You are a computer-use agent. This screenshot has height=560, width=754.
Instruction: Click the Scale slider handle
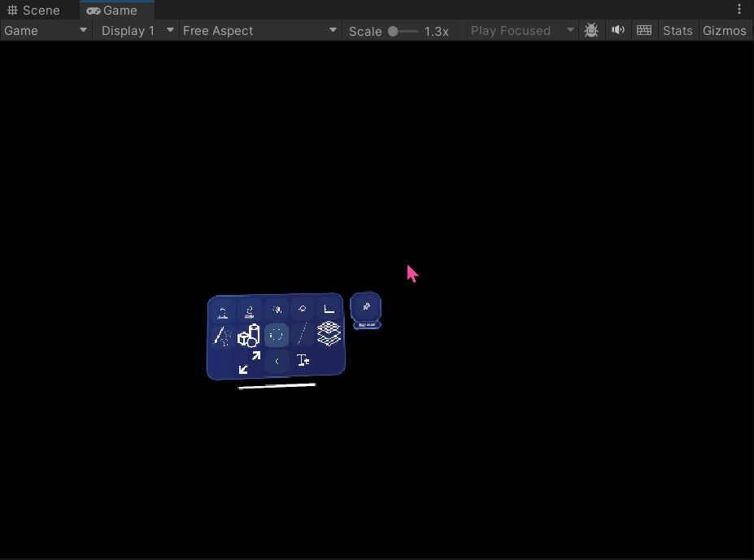coord(393,31)
